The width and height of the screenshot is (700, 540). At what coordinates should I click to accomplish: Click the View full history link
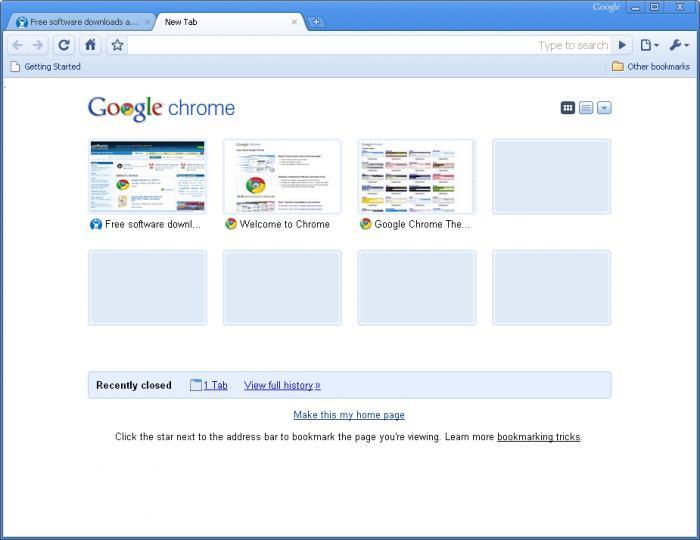282,385
